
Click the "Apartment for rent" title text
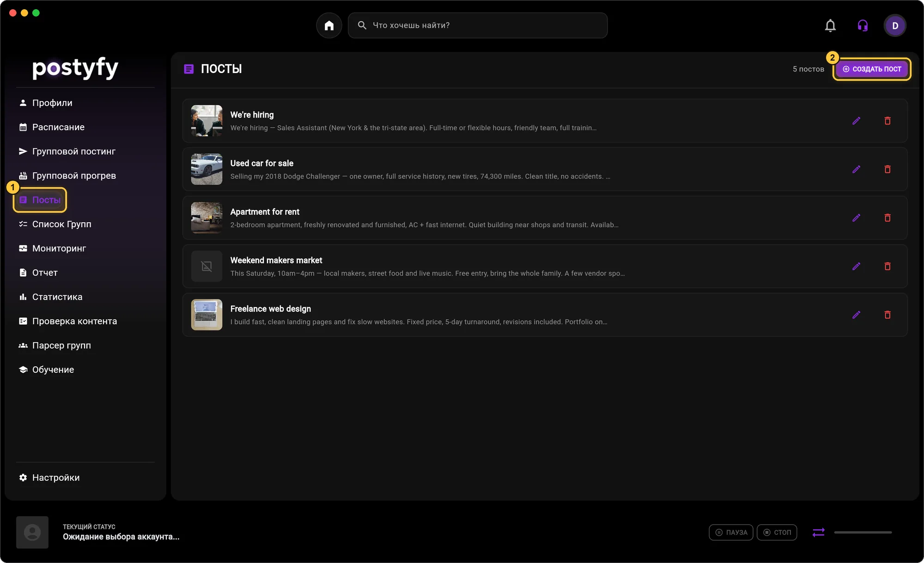point(265,212)
